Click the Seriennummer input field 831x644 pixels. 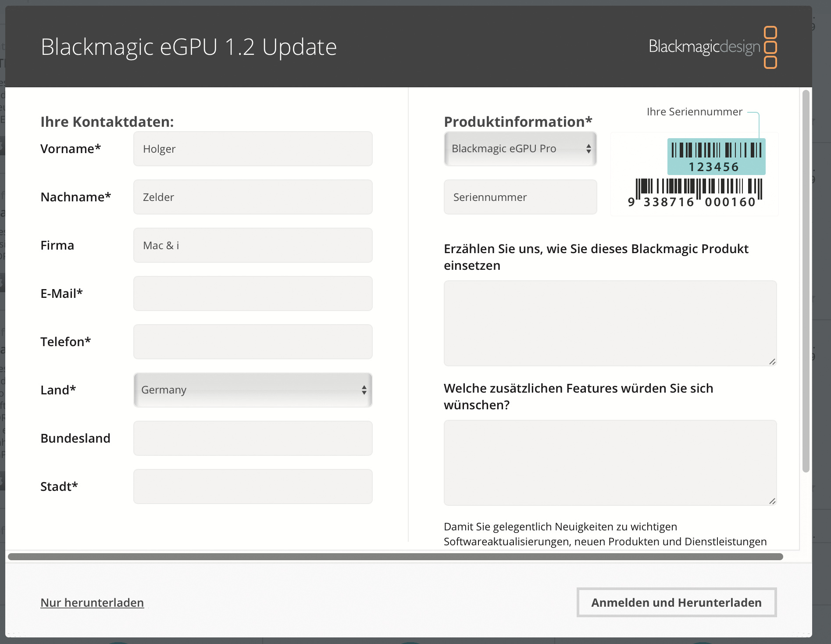click(x=521, y=197)
